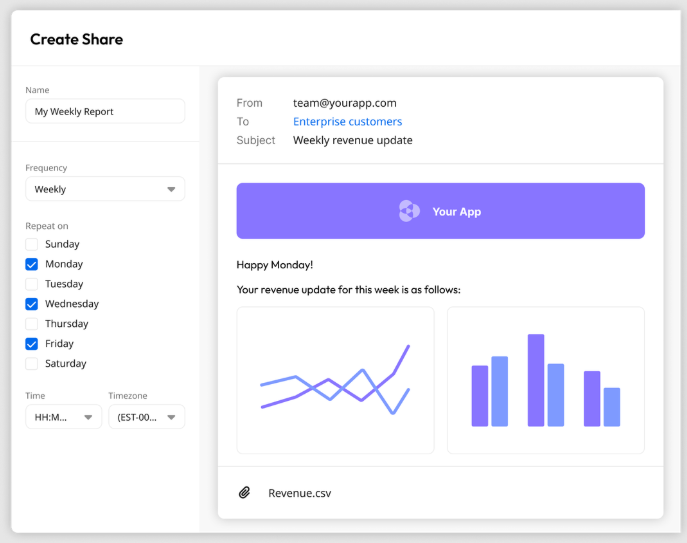Disable the Friday checkbox
The height and width of the screenshot is (543, 687).
coord(32,344)
